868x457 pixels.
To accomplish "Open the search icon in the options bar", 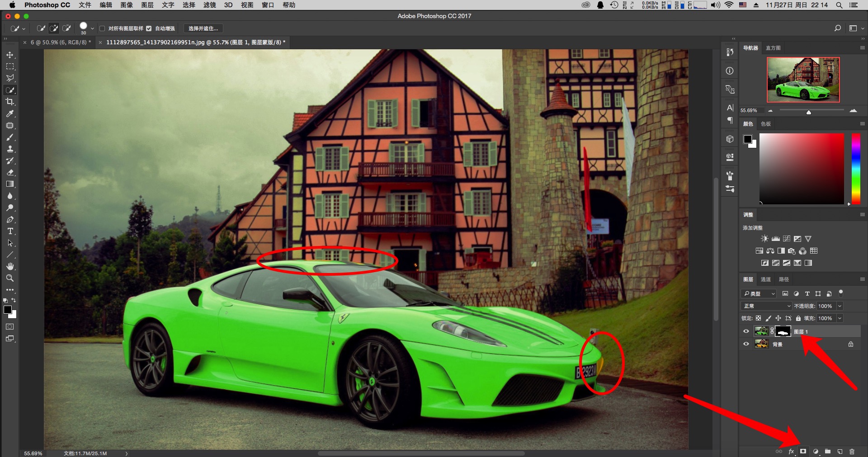I will (838, 28).
